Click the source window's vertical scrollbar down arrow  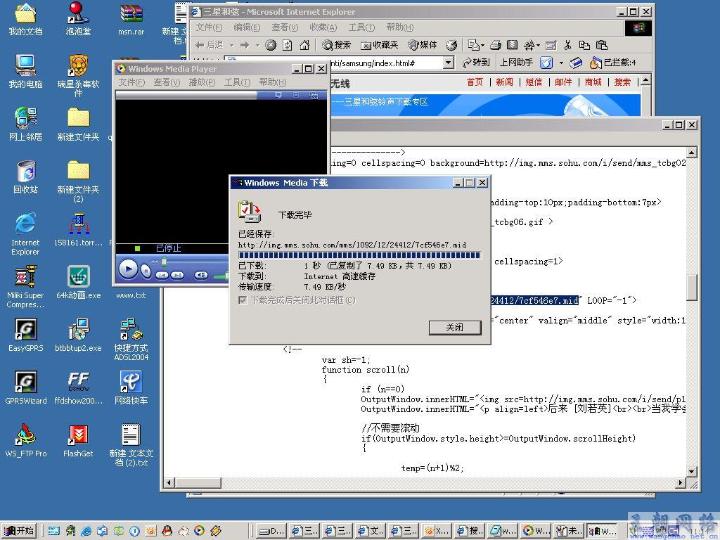tap(692, 472)
